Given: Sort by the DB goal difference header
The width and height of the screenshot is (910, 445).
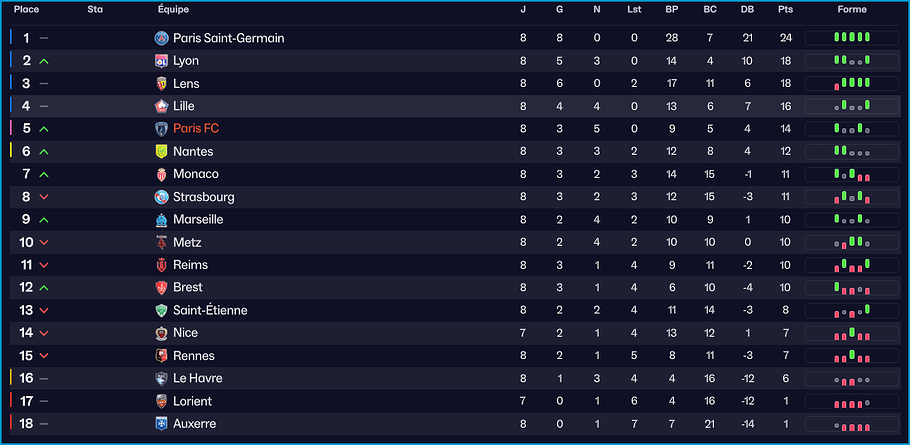Looking at the screenshot, I should tap(748, 10).
